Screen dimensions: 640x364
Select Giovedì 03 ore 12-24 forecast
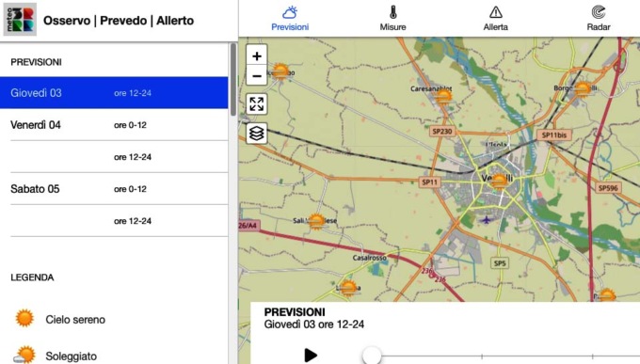coord(114,92)
